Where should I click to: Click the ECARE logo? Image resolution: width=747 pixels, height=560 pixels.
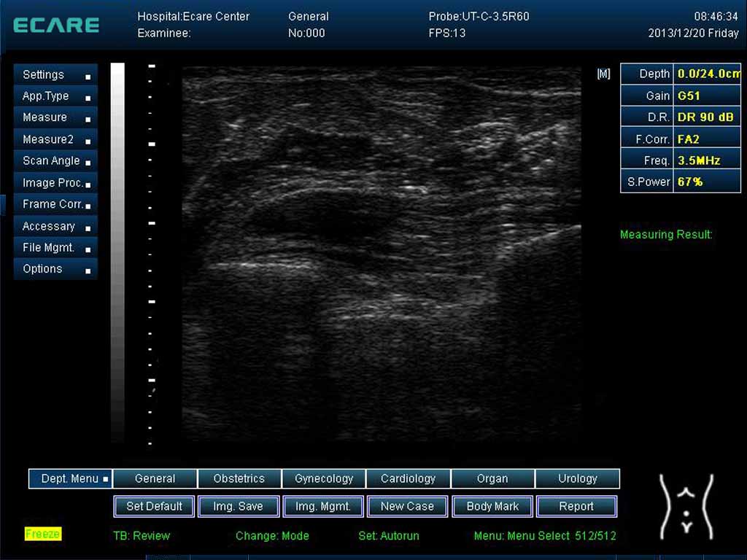56,25
